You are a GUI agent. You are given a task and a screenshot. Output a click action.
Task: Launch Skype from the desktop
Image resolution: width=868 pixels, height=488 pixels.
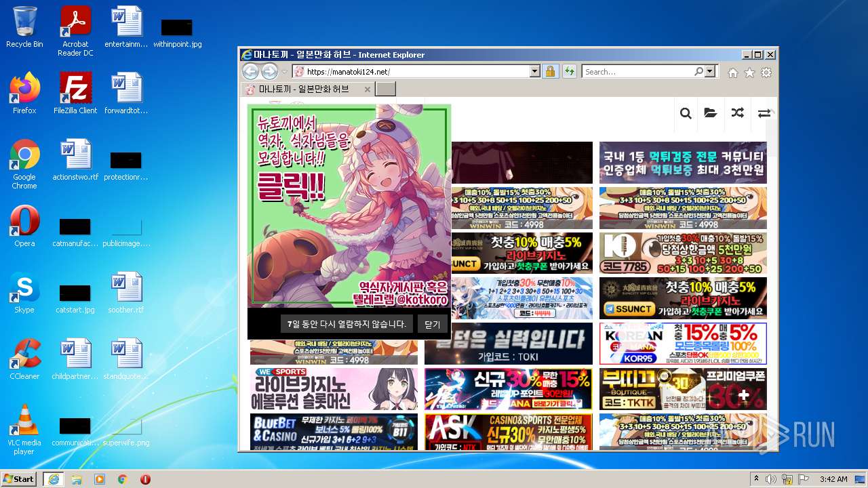24,293
